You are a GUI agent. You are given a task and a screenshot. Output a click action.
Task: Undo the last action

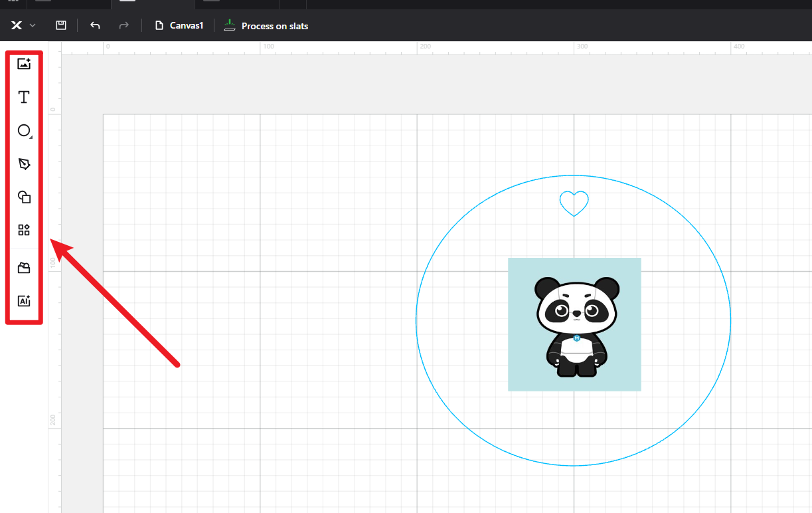click(95, 25)
